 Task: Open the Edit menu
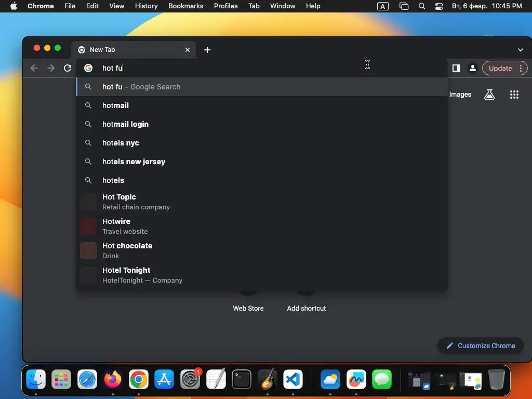[92, 6]
